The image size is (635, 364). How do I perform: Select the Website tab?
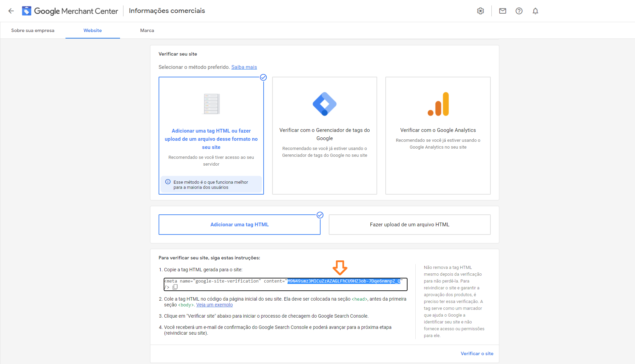(93, 30)
